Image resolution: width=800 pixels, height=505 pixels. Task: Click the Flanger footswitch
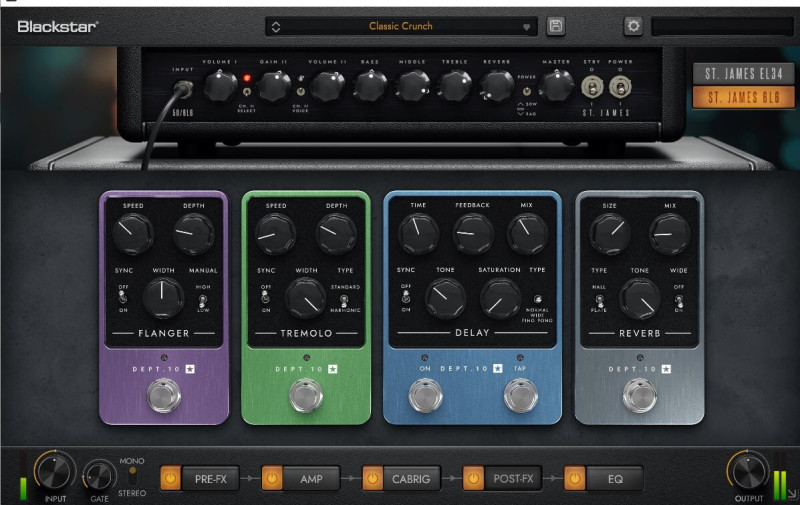point(164,395)
